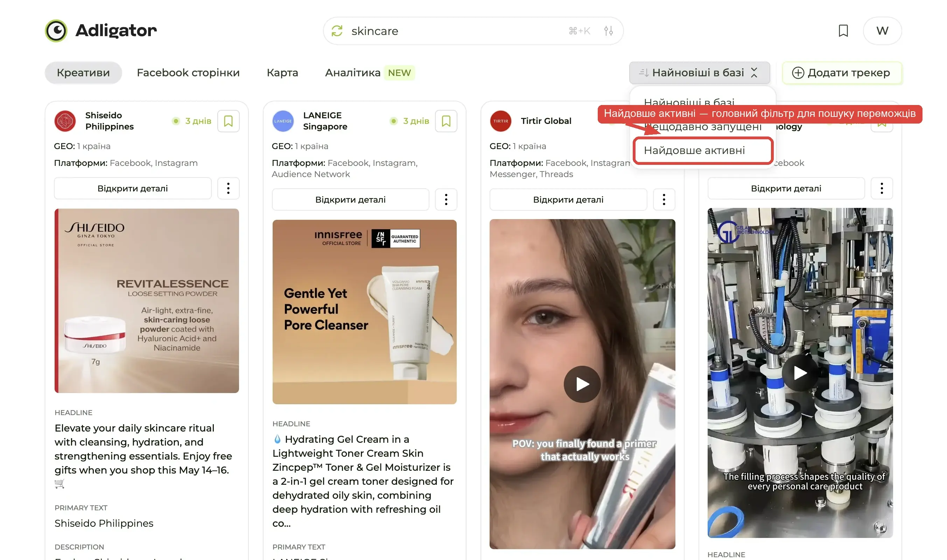Click the platforms line mentioning Messenger, Threads
This screenshot has width=947, height=560.
[560, 169]
